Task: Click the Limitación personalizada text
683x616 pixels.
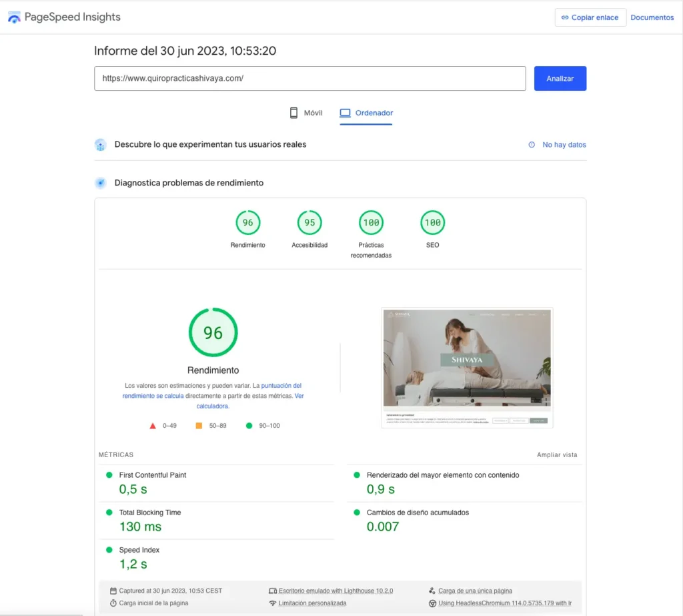Action: (312, 603)
